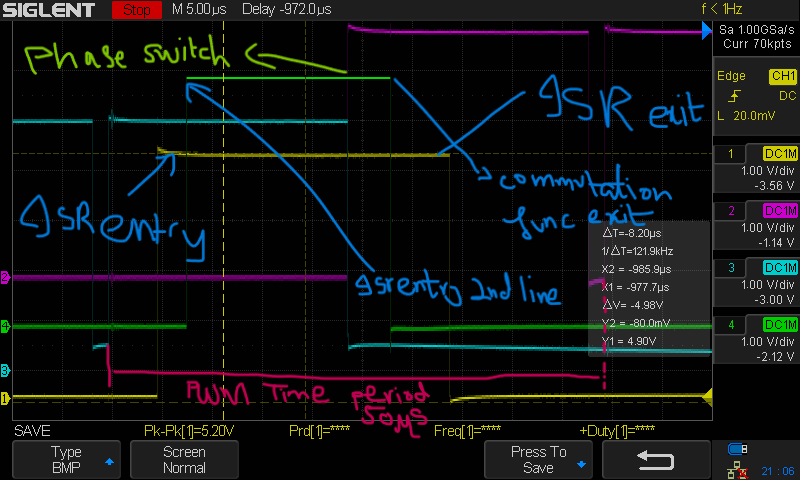Click the Curr 70kpts memory depth text
The width and height of the screenshot is (800, 480).
point(757,44)
